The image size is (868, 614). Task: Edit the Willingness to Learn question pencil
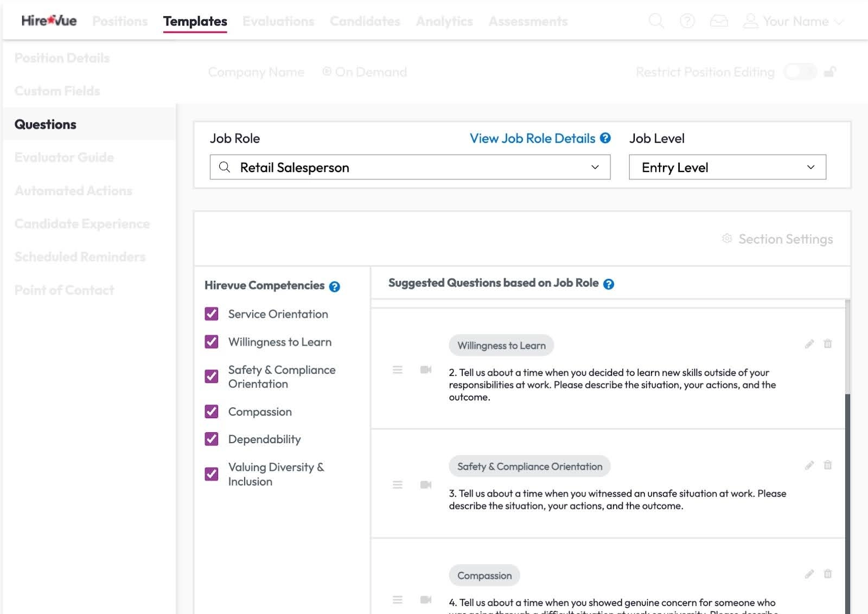coord(809,344)
